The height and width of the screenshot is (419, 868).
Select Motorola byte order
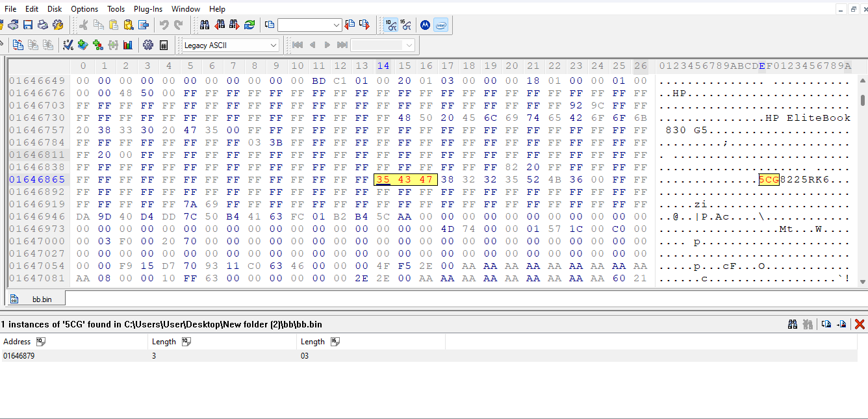pos(425,25)
